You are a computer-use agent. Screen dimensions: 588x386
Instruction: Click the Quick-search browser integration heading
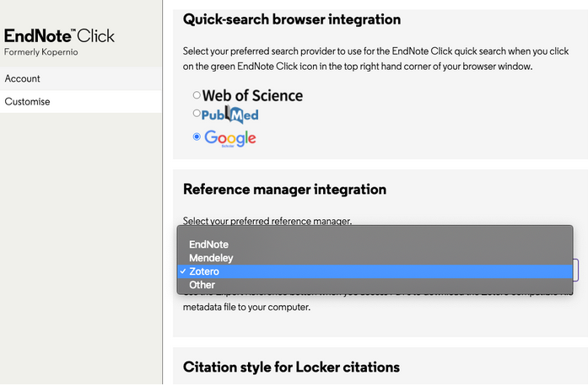point(292,19)
